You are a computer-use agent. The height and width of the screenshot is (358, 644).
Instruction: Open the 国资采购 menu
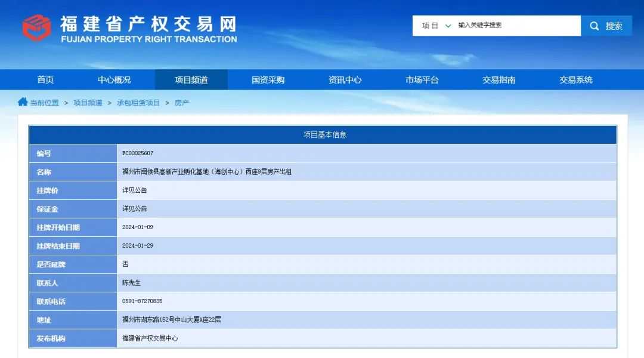click(x=268, y=80)
